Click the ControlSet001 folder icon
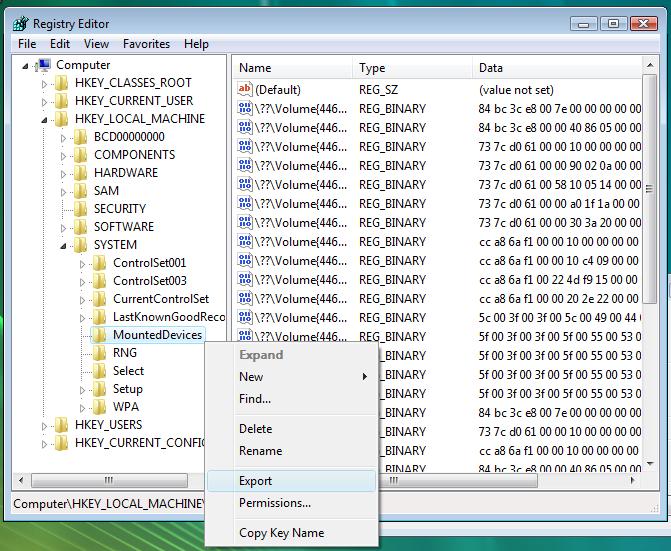671x551 pixels. pyautogui.click(x=99, y=263)
